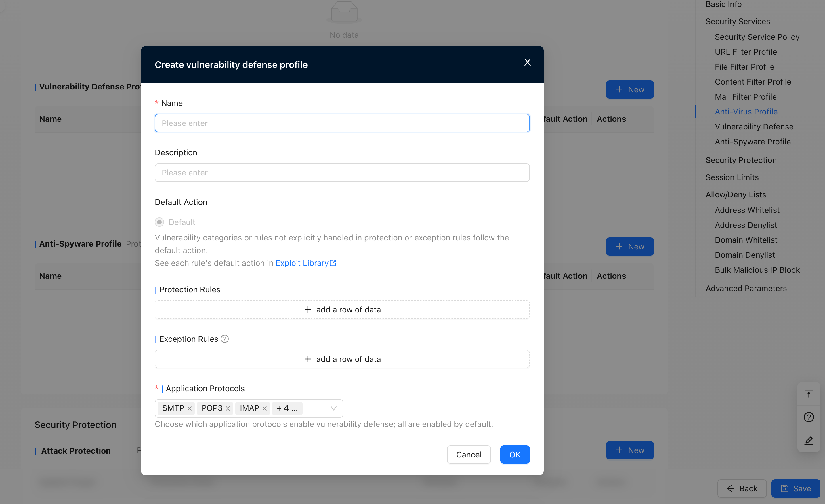Open Vulnerability Defense... nav item
825x504 pixels.
pos(757,127)
